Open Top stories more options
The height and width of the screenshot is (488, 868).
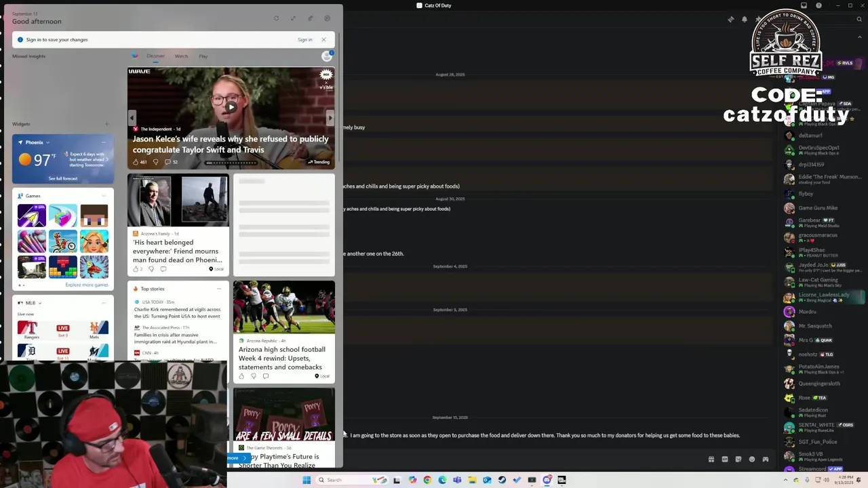click(218, 289)
